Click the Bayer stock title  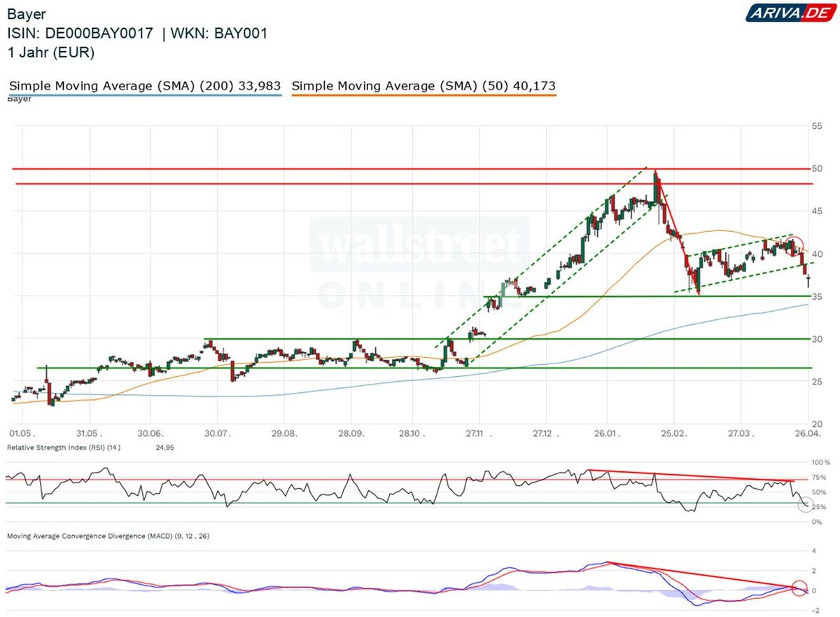tap(27, 15)
